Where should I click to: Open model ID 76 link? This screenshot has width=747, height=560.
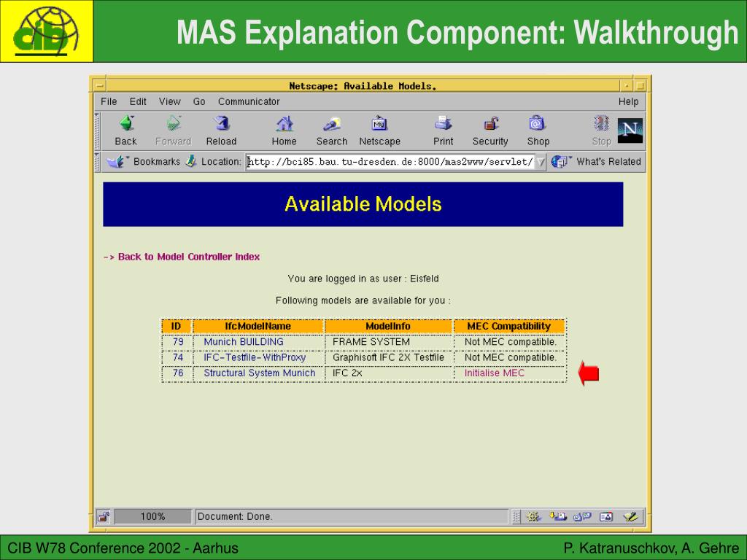(x=178, y=373)
